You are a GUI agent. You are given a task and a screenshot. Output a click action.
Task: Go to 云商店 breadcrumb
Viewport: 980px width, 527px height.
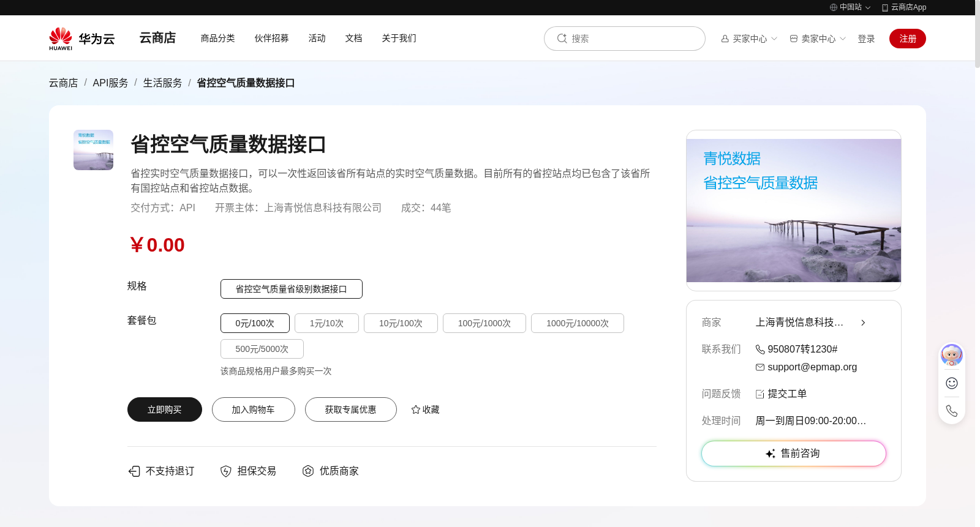(x=63, y=83)
